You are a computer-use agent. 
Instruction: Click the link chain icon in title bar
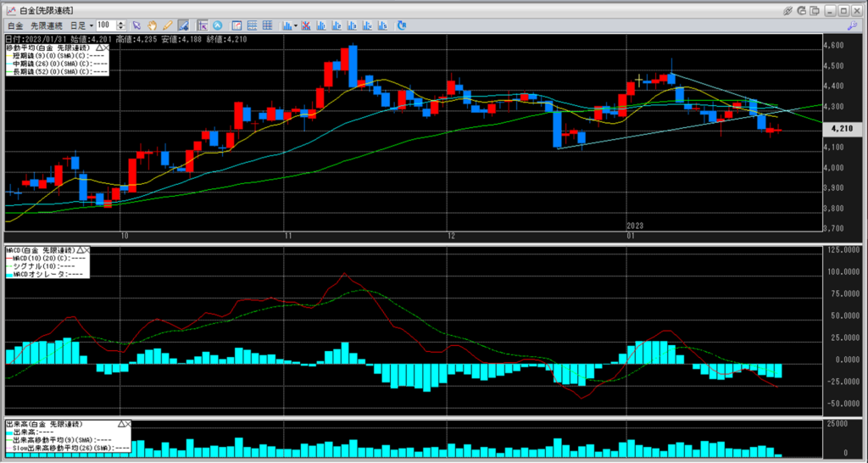coord(787,10)
